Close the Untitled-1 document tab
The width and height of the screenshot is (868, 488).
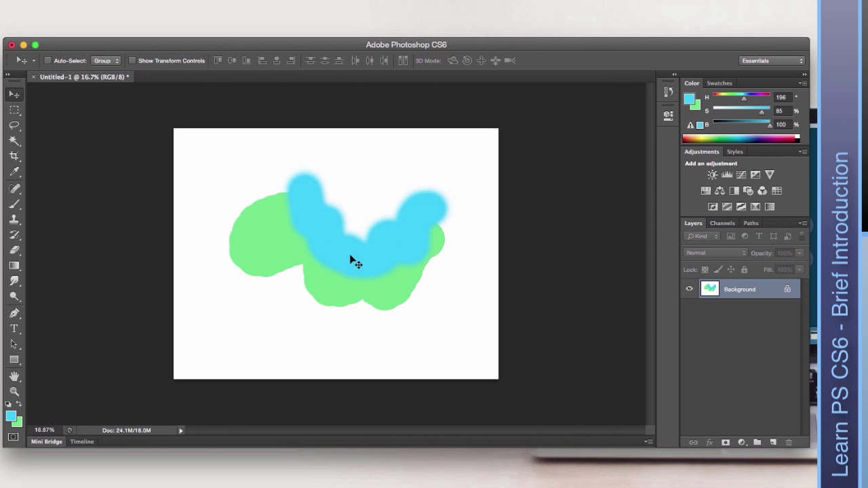click(x=33, y=77)
